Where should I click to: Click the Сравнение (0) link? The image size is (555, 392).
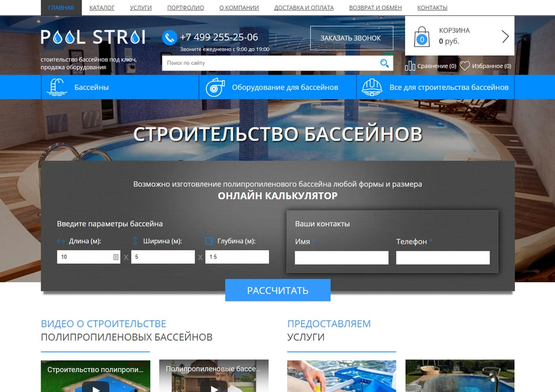click(x=437, y=66)
